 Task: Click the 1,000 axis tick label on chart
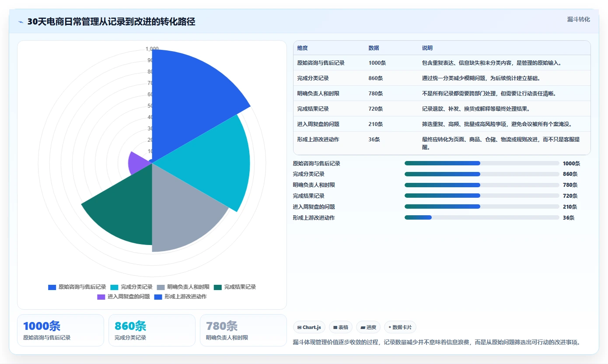coord(152,49)
